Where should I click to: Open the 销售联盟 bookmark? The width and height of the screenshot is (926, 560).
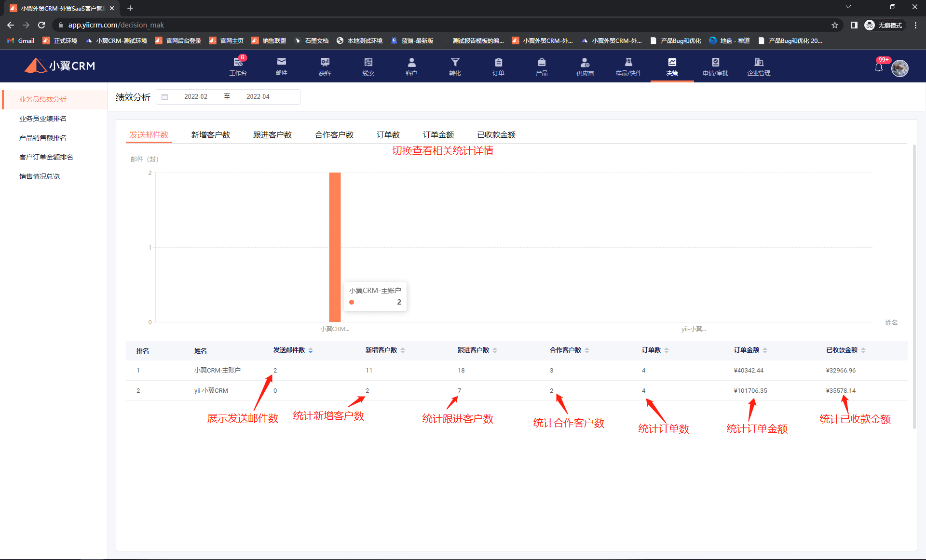[x=269, y=40]
